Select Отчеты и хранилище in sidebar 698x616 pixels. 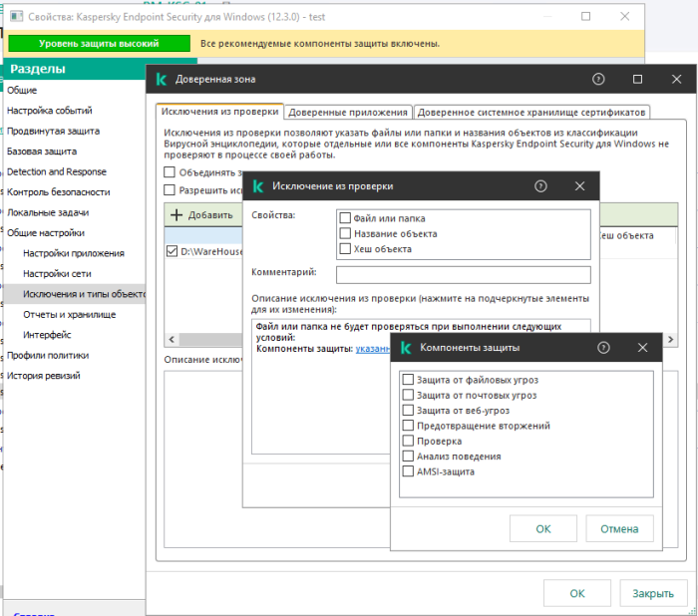(x=69, y=314)
